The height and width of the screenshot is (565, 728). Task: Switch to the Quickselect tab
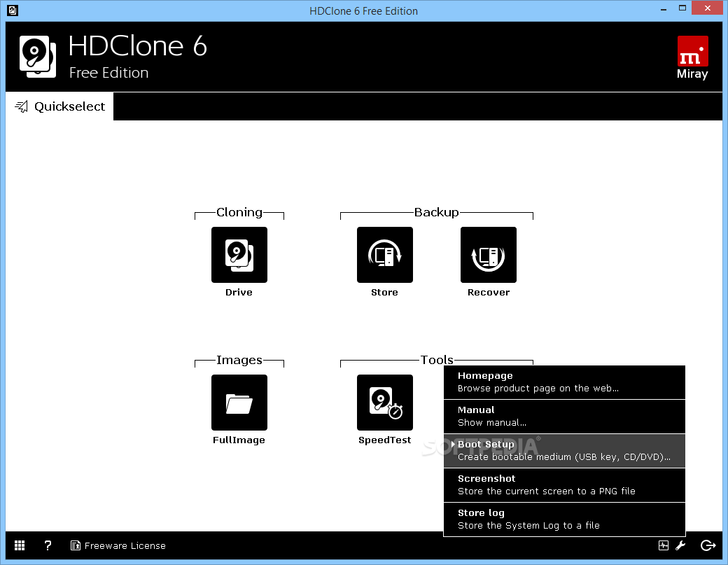[x=59, y=106]
